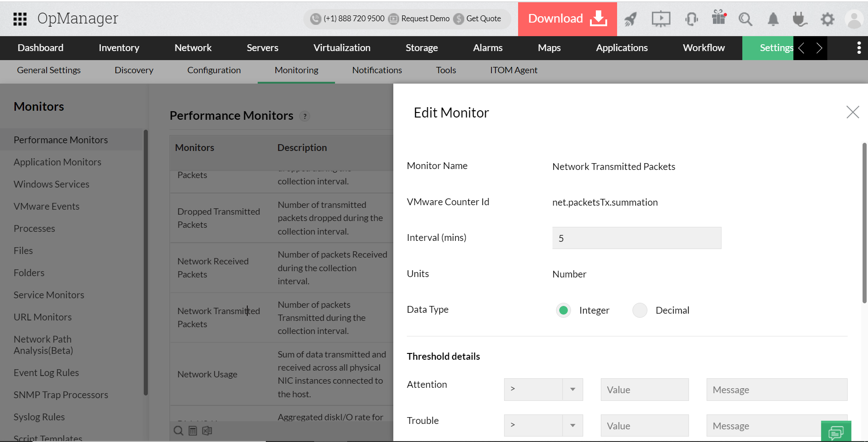Switch to the General Settings sub-tab
This screenshot has height=442, width=868.
coord(49,71)
